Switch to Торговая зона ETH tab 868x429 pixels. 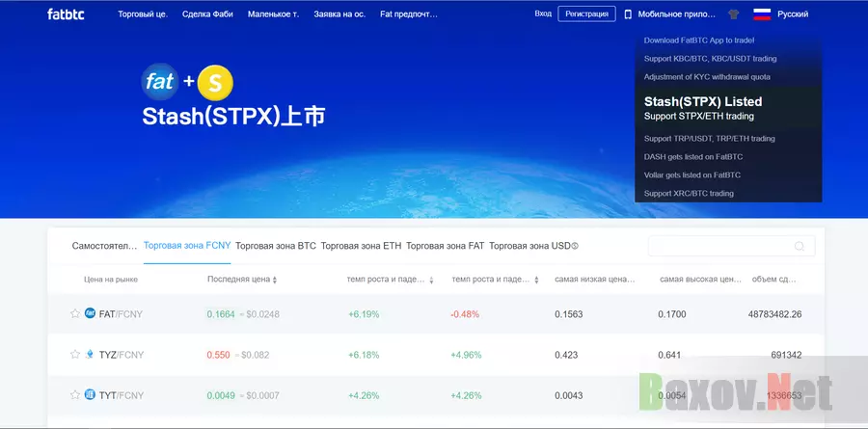361,246
